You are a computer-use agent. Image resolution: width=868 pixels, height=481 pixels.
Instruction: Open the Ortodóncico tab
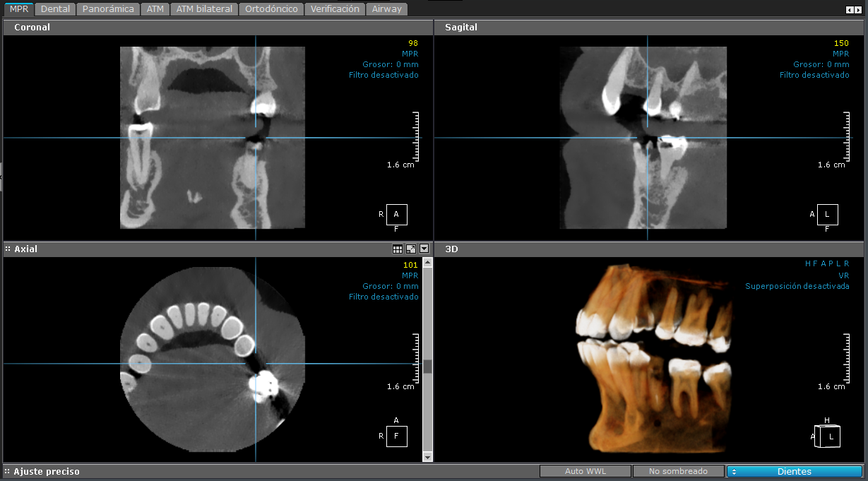[272, 9]
